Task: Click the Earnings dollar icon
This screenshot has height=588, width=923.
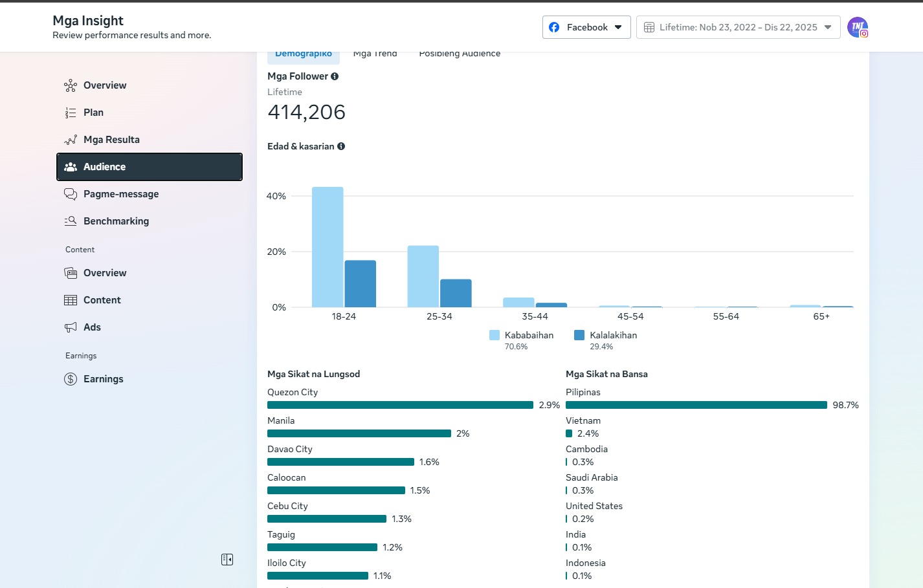Action: click(x=71, y=379)
